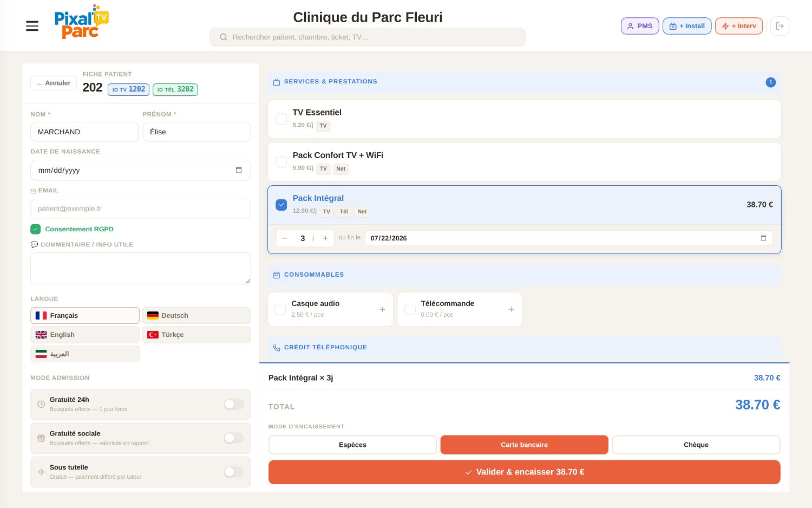Click Valider & encaisser 38.70 € button
The width and height of the screenshot is (812, 508).
tap(524, 472)
